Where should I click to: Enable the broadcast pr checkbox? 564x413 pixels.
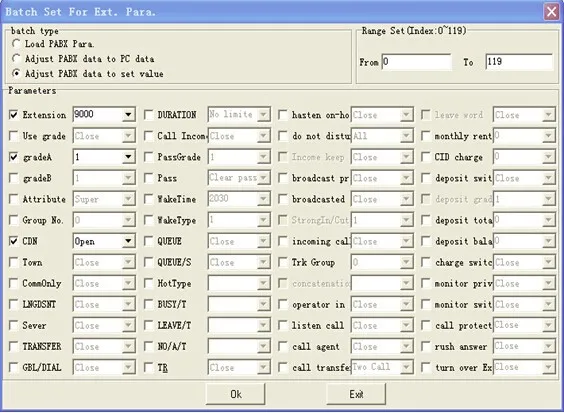283,178
